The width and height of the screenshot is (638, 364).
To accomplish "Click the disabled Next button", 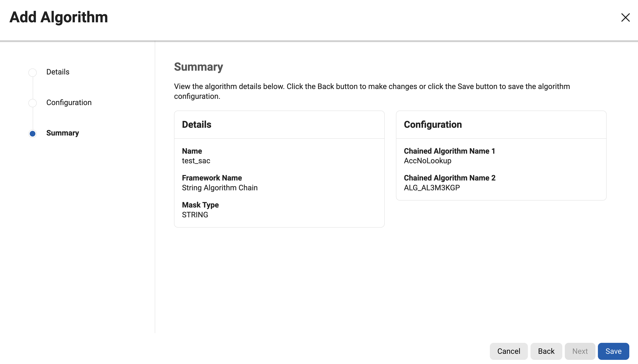I will coord(580,351).
